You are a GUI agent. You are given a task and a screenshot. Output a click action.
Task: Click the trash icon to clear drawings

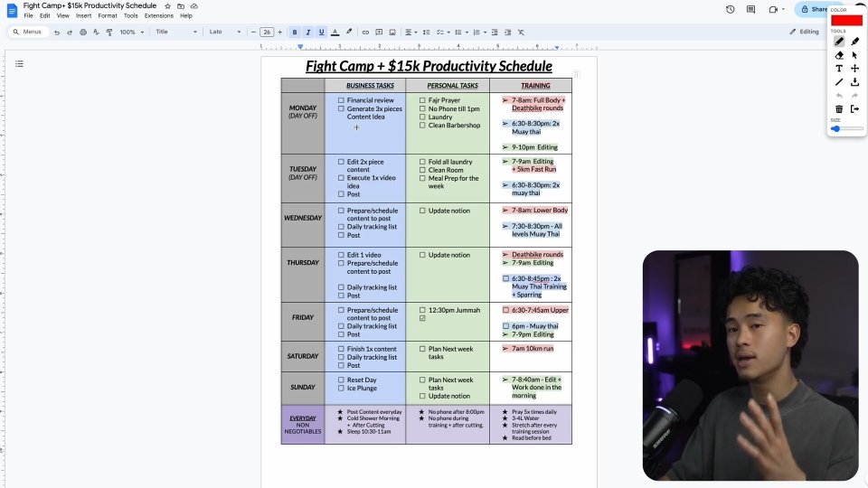[x=838, y=109]
